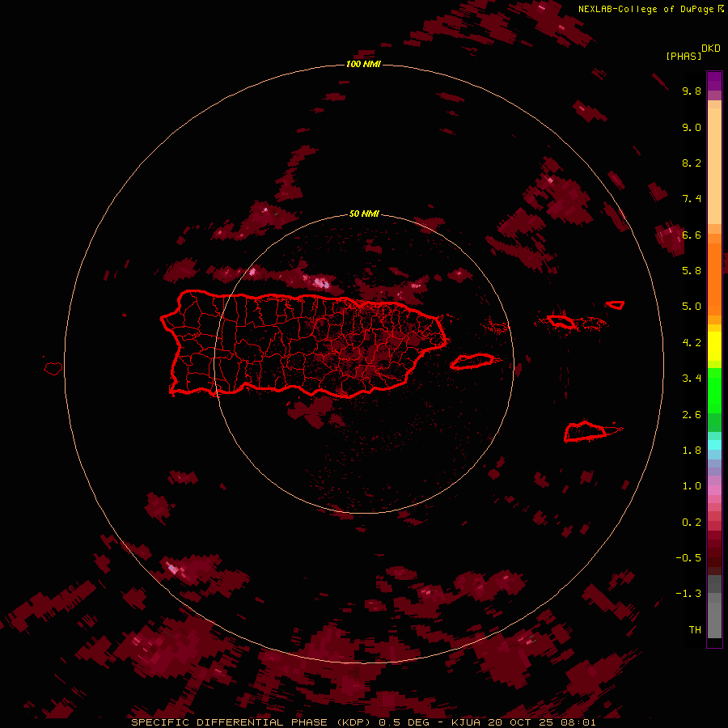The height and width of the screenshot is (728, 728).
Task: Click the 4.2 legend value
Action: (x=692, y=343)
